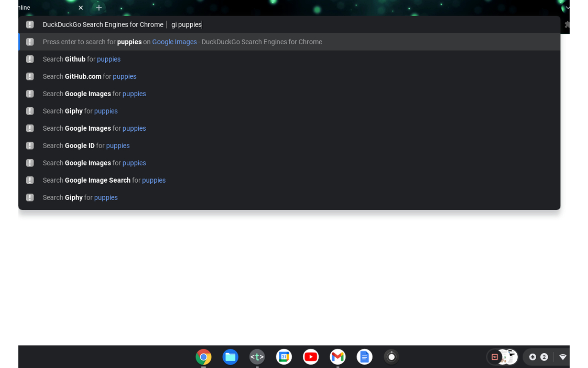The width and height of the screenshot is (588, 368).
Task: Open the PDF file tray item
Action: click(495, 357)
